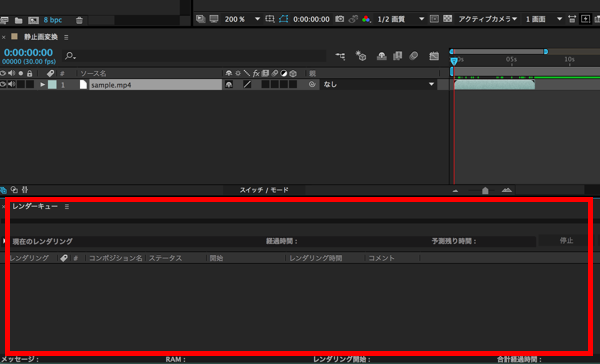Click the expand layer switches pane icon
Screen dimensions: 600x364
3,190
